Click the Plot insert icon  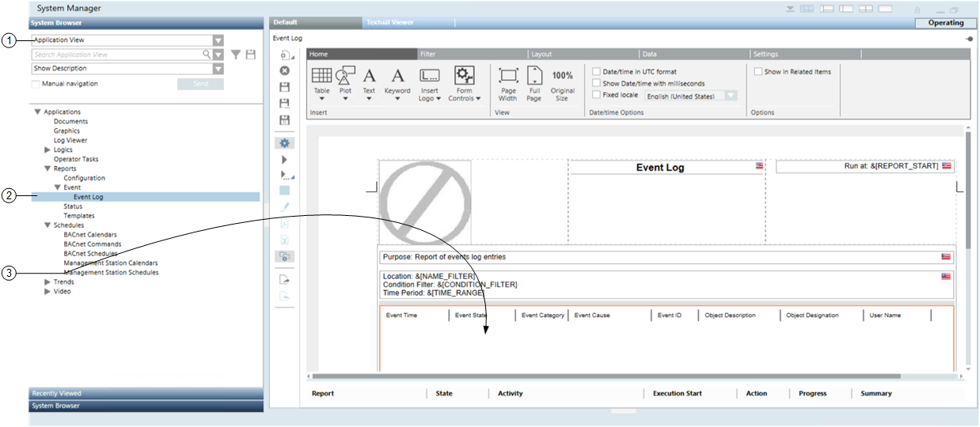click(345, 77)
